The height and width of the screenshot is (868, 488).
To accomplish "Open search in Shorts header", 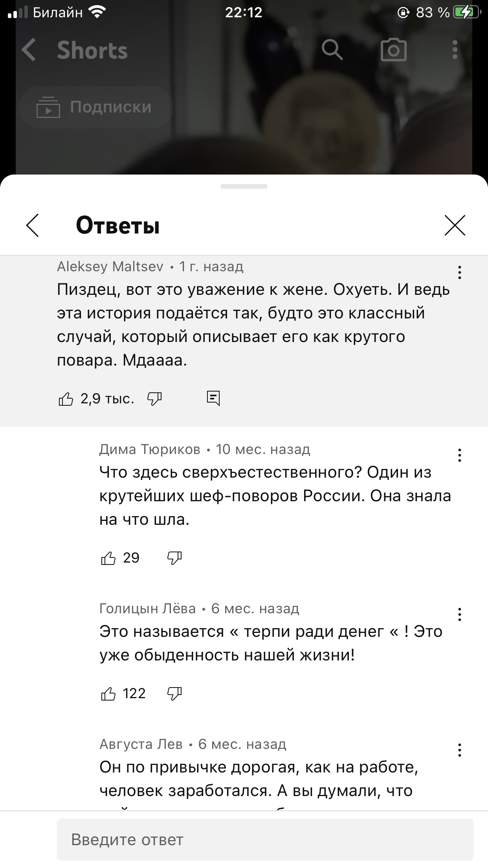I will point(332,50).
